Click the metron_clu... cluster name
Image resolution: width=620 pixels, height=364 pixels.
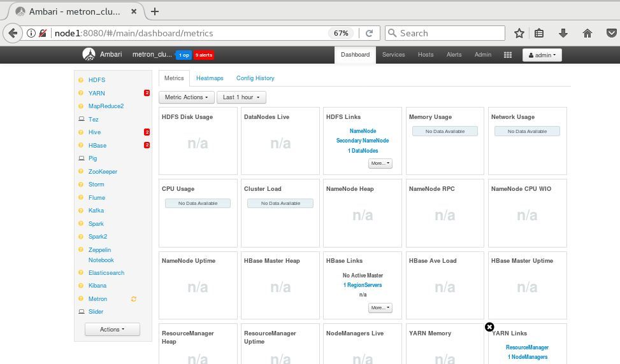tap(152, 55)
